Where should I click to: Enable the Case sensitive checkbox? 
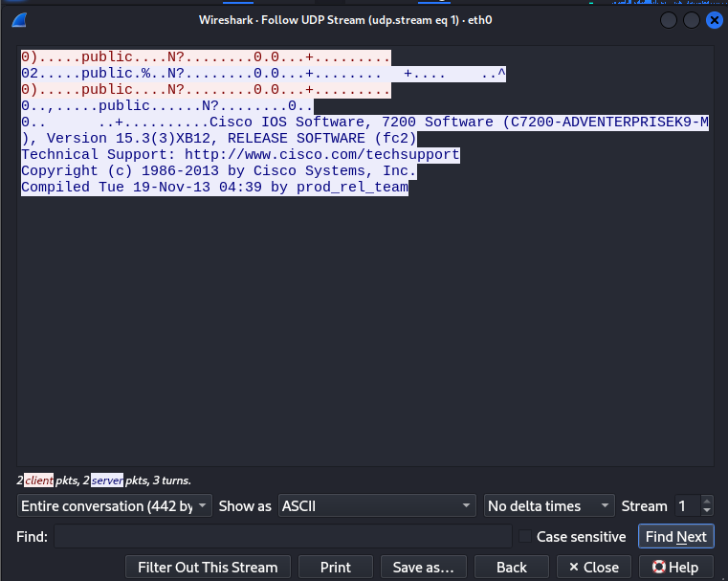coord(525,537)
